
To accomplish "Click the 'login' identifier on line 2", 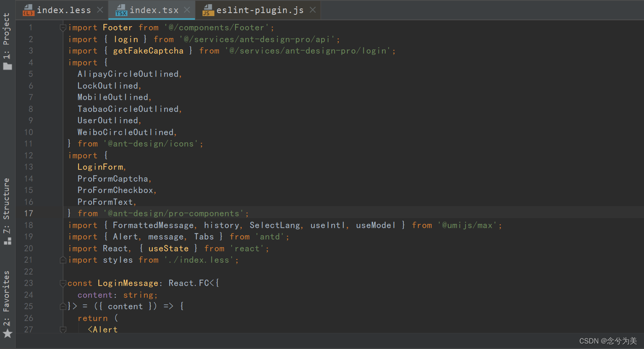I will pos(126,39).
